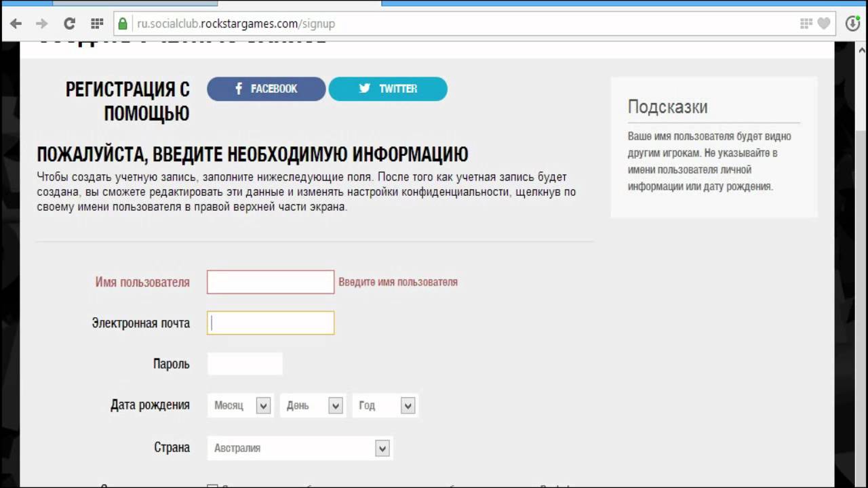
Task: Click the 'Электронная почта' field label
Action: [141, 323]
